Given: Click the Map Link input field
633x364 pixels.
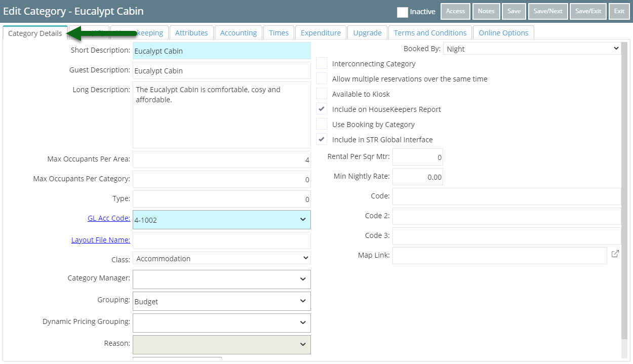Looking at the screenshot, I should coord(500,256).
